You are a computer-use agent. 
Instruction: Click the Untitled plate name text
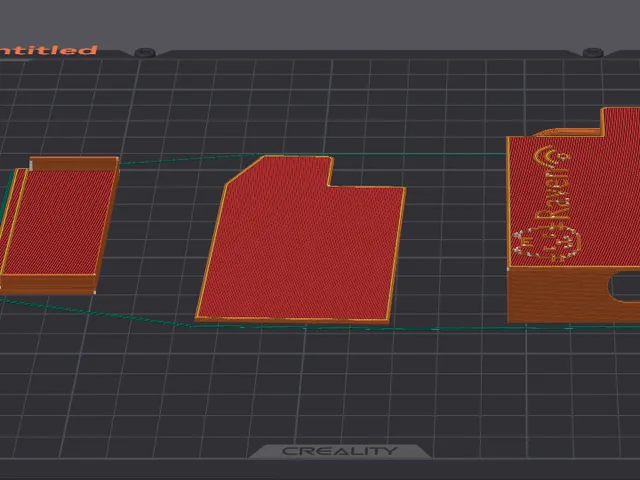pyautogui.click(x=48, y=50)
